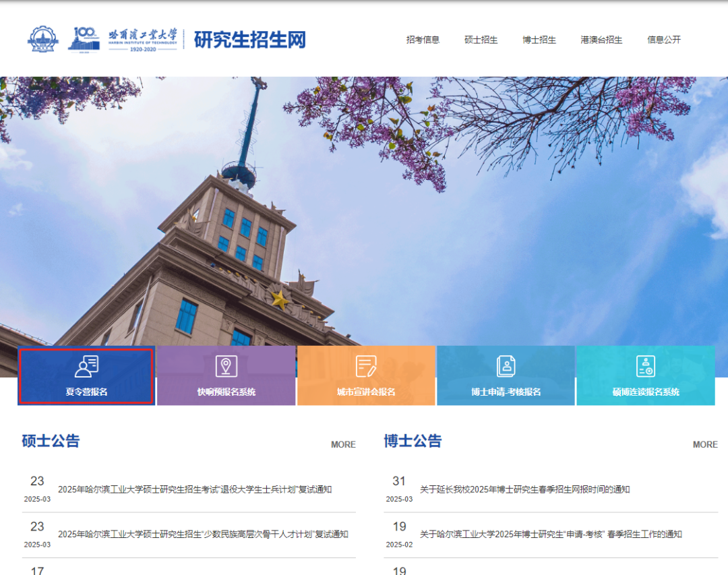Open the 招考信息 menu
Image resolution: width=728 pixels, height=575 pixels.
point(423,40)
